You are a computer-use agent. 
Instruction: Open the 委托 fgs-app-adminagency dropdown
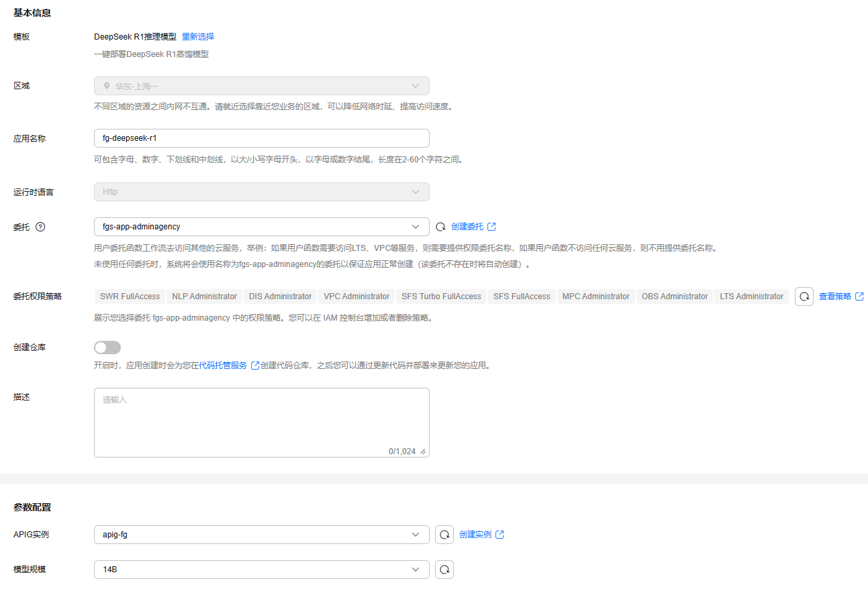[x=262, y=227]
